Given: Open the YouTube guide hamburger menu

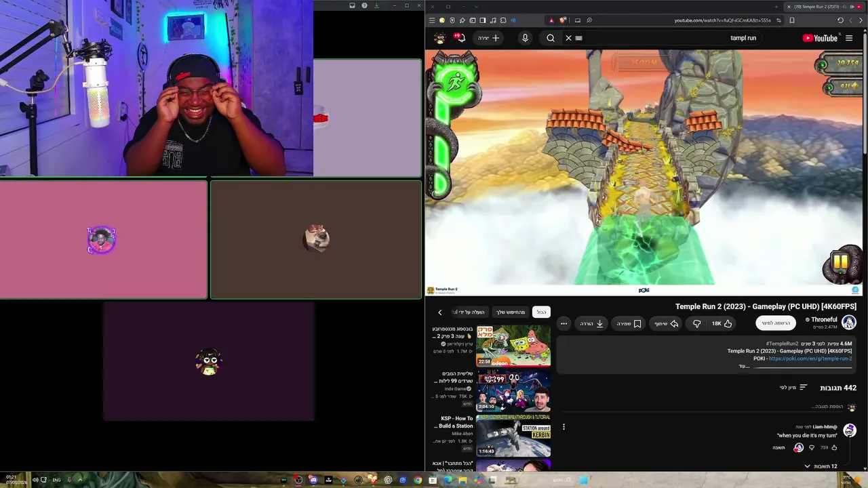Looking at the screenshot, I should 849,38.
